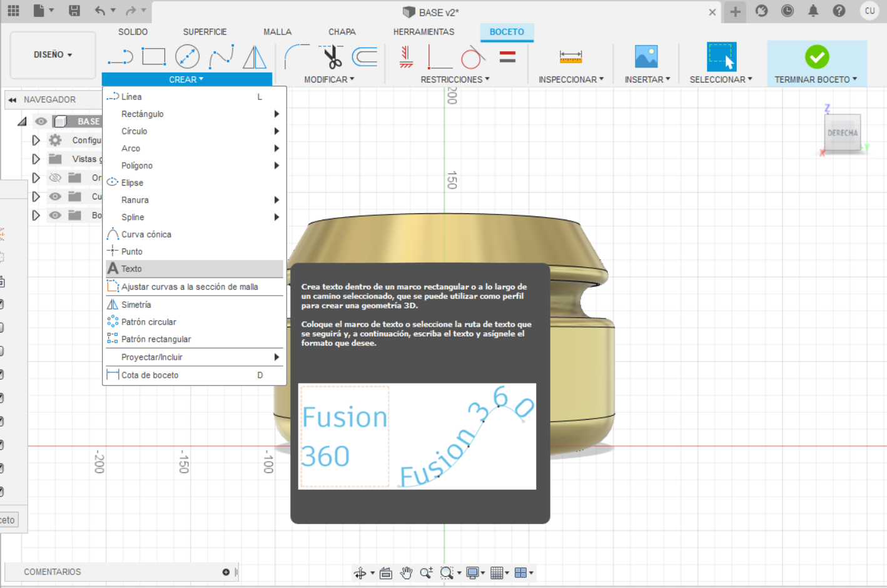This screenshot has width=887, height=588.
Task: Click the green Finish Sketch checkmark
Action: (x=817, y=57)
